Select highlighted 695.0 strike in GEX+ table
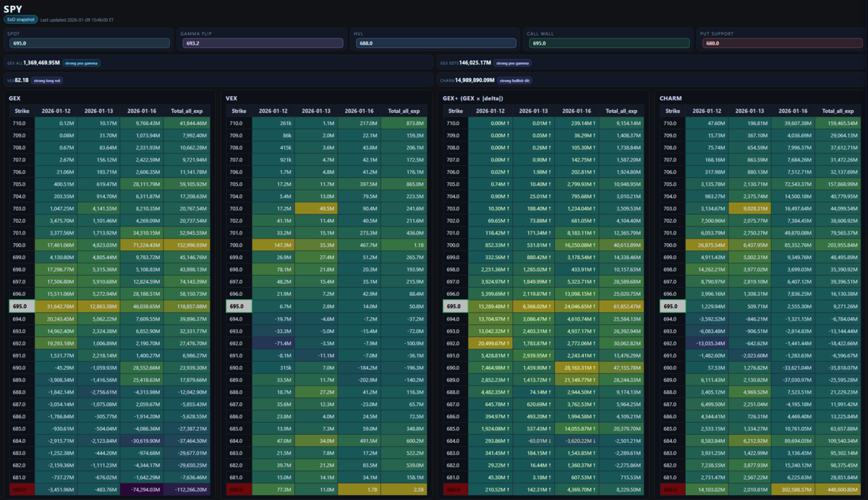Image resolution: width=868 pixels, height=500 pixels. coord(456,307)
